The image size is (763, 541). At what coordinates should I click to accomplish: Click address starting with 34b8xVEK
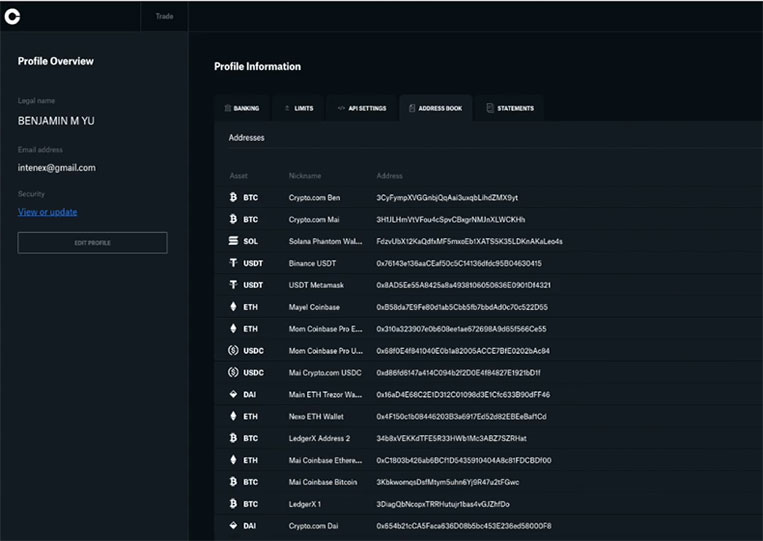pyautogui.click(x=451, y=438)
